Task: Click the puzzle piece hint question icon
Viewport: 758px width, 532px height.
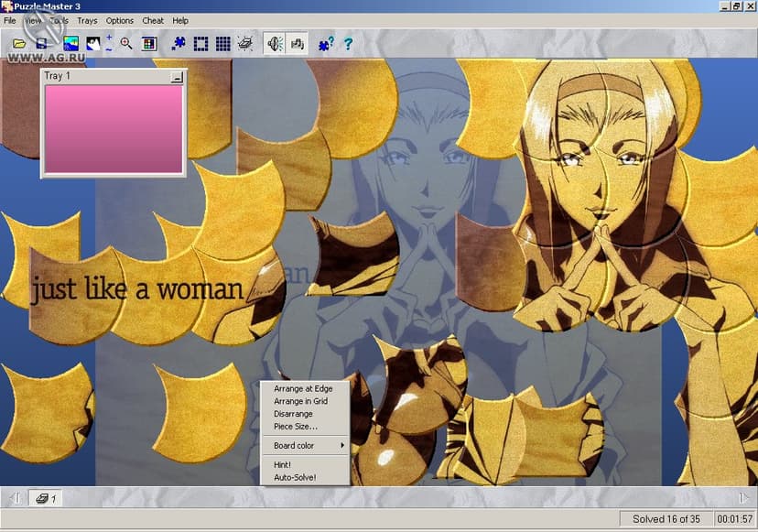Action: coord(326,44)
